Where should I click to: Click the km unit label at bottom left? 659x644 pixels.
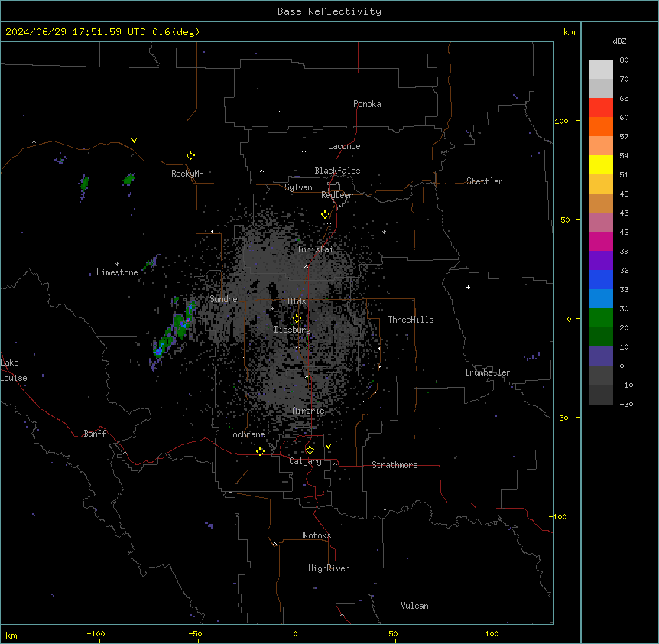pos(11,635)
